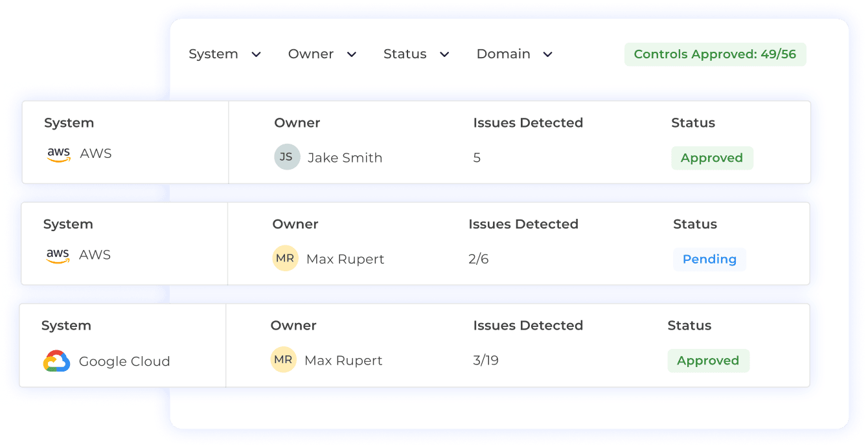The image size is (868, 448).
Task: Click Jake Smith's JS avatar
Action: pos(287,157)
